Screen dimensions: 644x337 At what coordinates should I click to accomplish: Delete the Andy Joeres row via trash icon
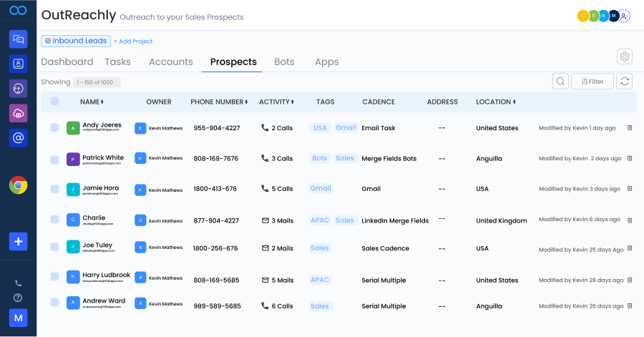pos(630,128)
